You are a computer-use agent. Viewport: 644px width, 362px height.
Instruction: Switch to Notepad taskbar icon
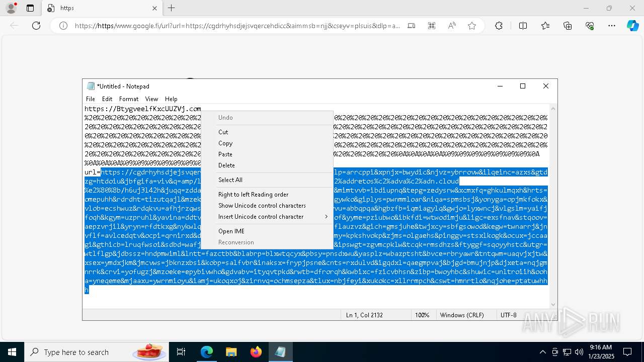[280, 352]
